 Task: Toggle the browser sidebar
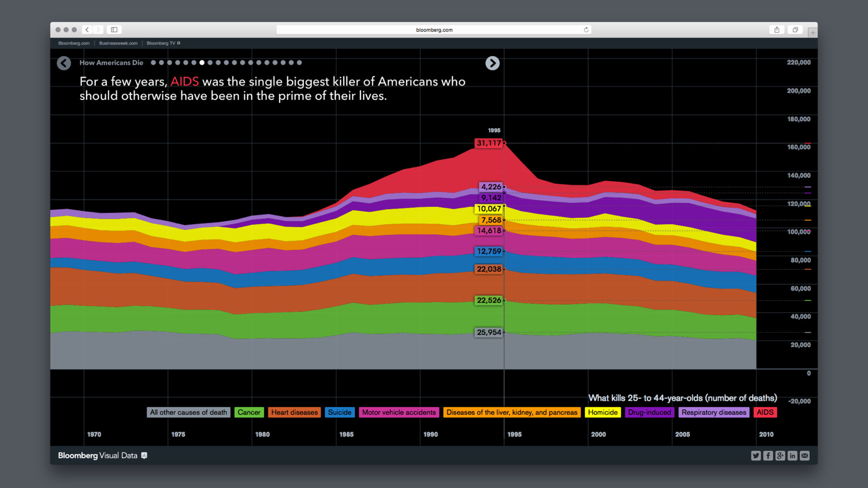[114, 30]
